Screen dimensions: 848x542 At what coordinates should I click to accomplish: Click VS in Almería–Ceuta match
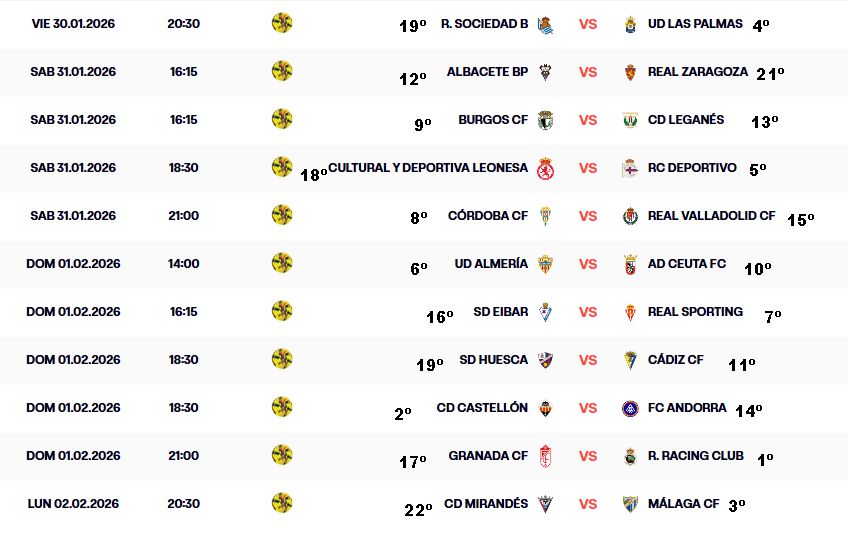coord(588,264)
